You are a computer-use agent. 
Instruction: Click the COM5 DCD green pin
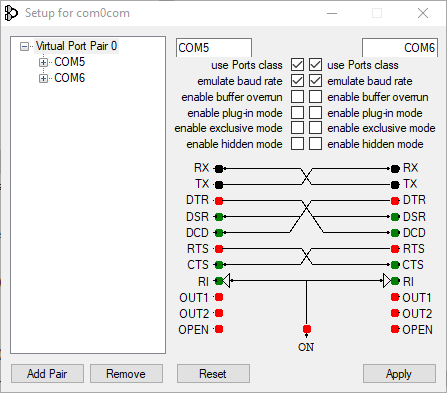[219, 233]
